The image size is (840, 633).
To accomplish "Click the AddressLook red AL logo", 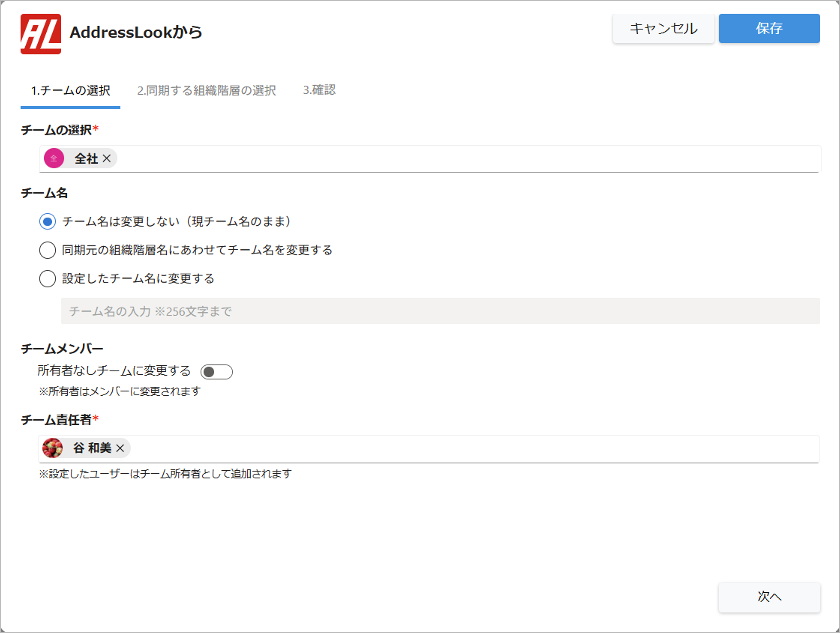I will (x=41, y=34).
